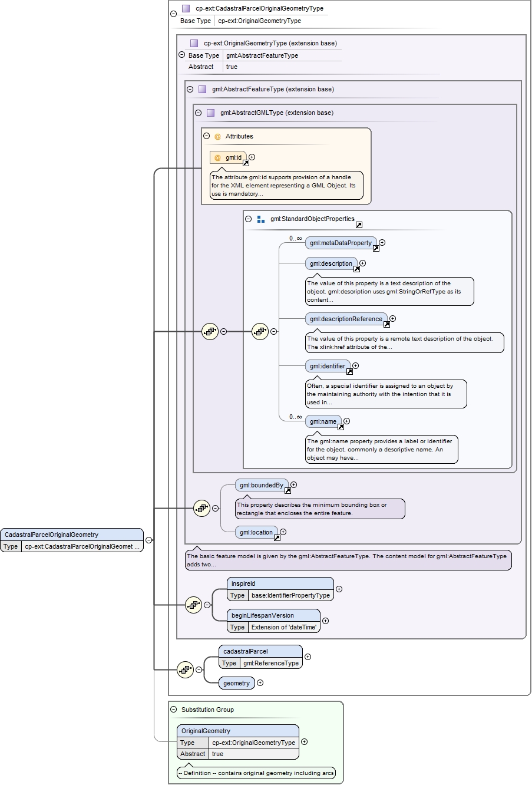Screen dimensions: 532x785
Task: Collapse the inspireId sequence
Action: [207, 605]
